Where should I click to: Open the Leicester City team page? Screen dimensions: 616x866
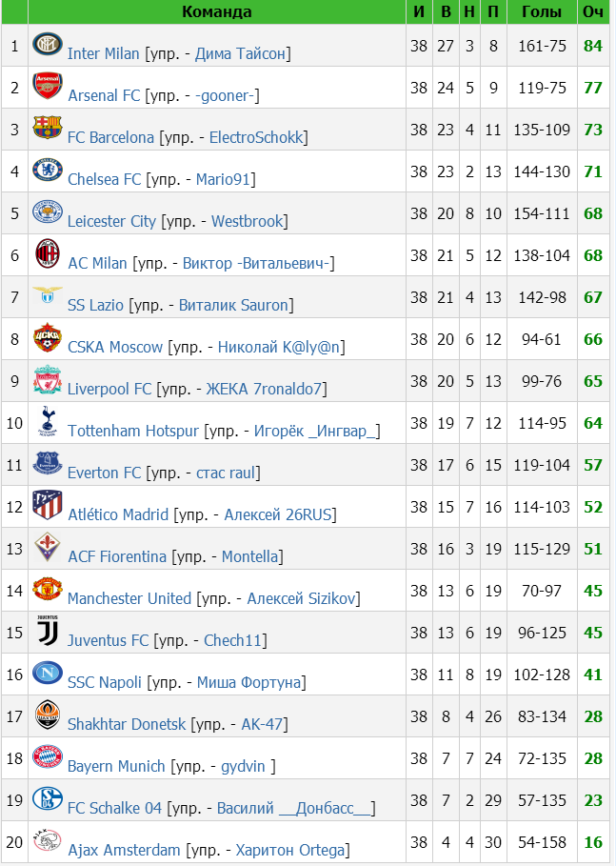(x=111, y=221)
